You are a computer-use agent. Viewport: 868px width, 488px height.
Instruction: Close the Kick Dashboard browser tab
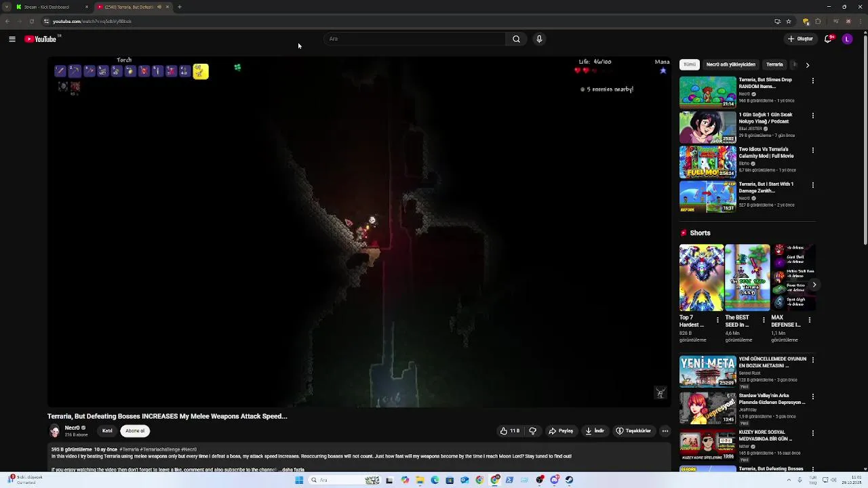pyautogui.click(x=86, y=7)
